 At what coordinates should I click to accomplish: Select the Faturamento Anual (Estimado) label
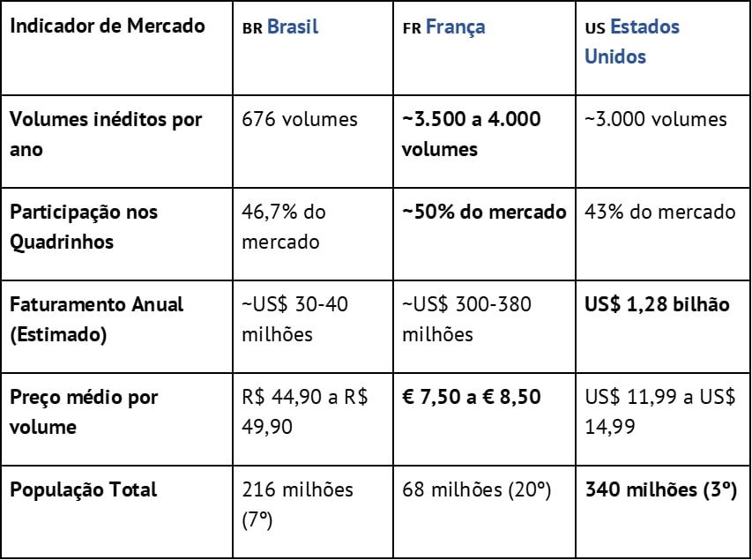pyautogui.click(x=96, y=319)
